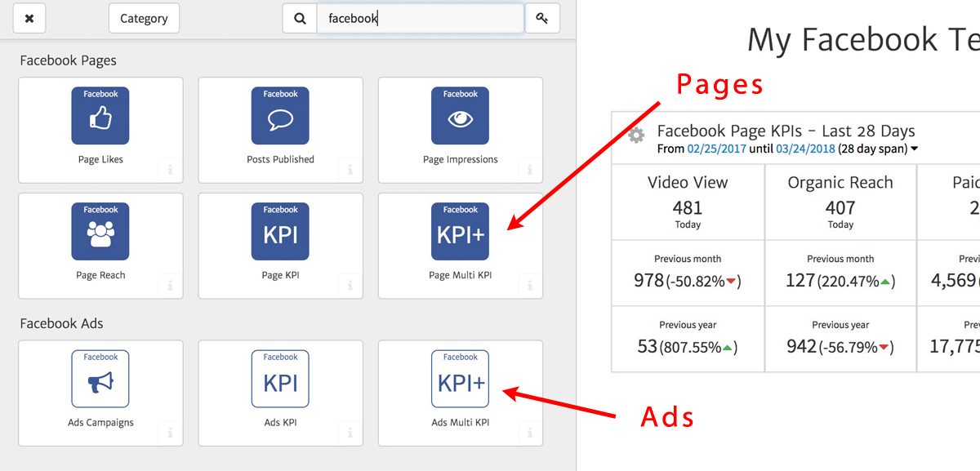Show info for Page Likes widget
This screenshot has width=980, height=471.
click(170, 170)
